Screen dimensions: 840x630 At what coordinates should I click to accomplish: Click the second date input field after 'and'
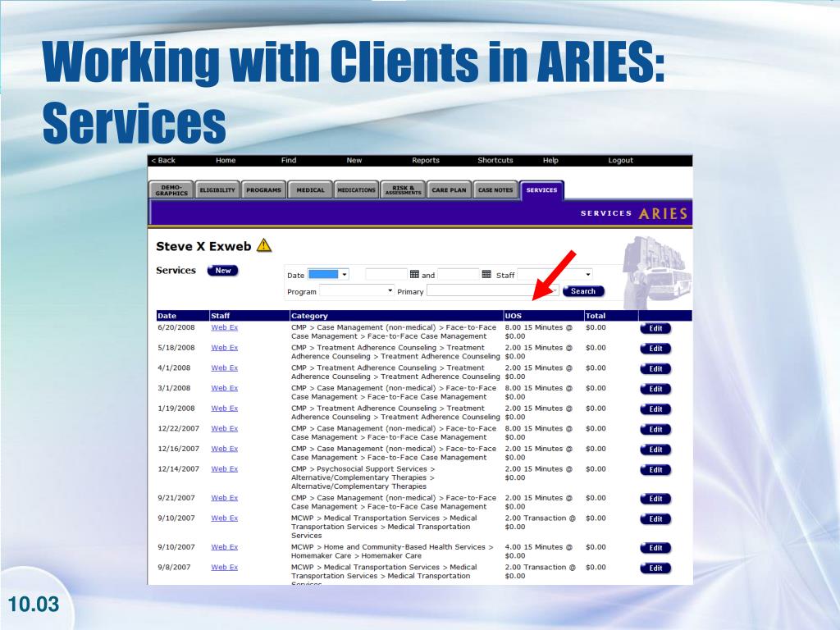click(x=458, y=274)
